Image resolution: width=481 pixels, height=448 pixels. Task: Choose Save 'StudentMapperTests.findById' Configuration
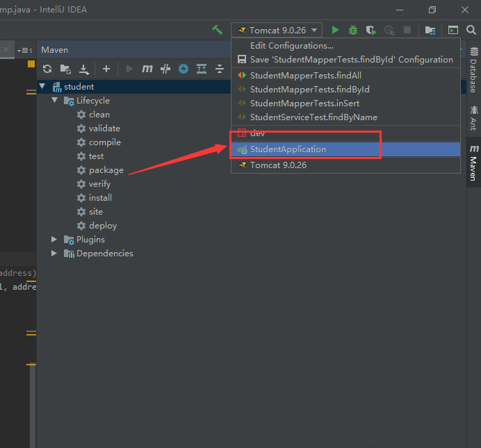(345, 60)
